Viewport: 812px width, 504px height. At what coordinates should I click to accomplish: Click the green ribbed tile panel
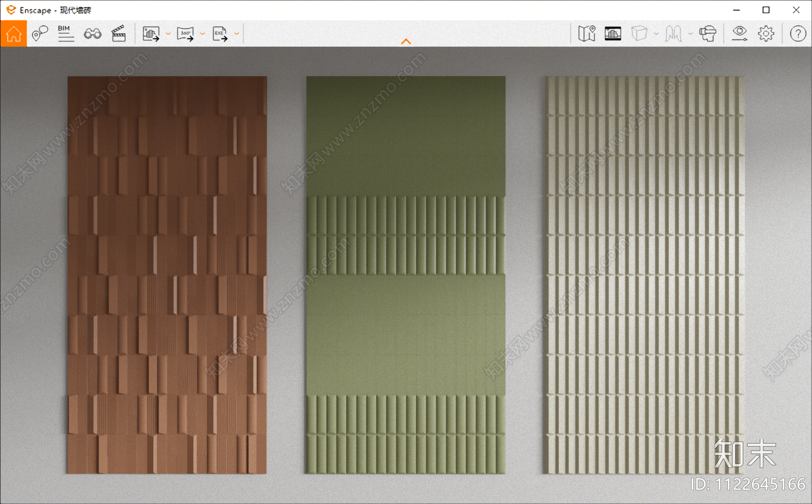click(x=405, y=275)
